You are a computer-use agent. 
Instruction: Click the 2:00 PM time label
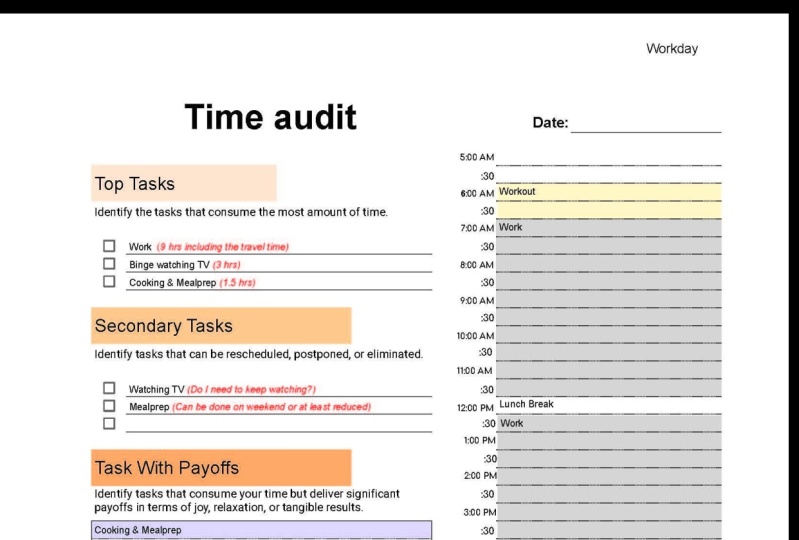pyautogui.click(x=480, y=476)
